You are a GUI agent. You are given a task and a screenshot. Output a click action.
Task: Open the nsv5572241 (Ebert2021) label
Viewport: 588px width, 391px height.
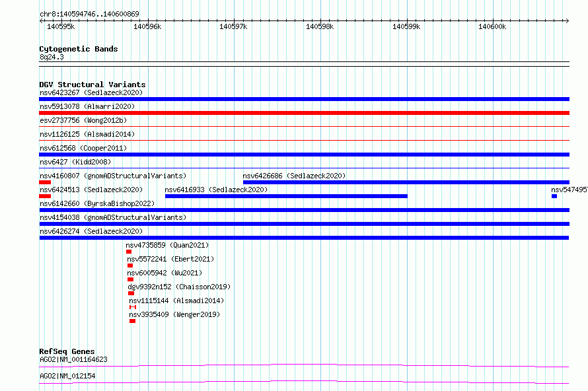tap(170, 259)
